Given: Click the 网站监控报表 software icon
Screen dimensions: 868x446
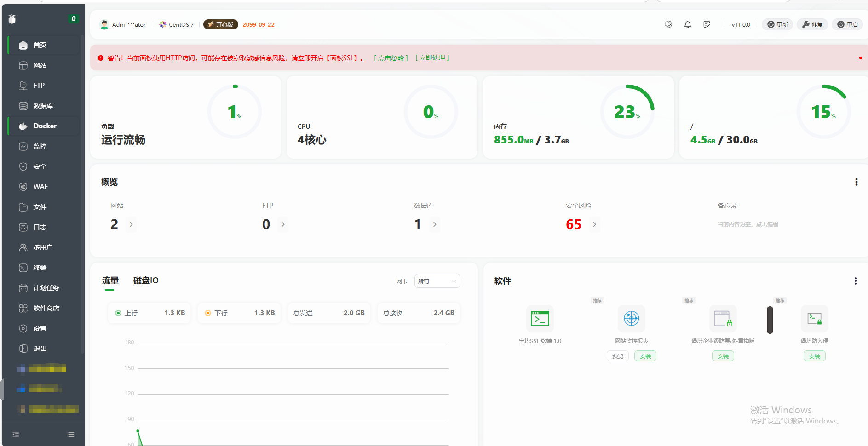Looking at the screenshot, I should (631, 318).
